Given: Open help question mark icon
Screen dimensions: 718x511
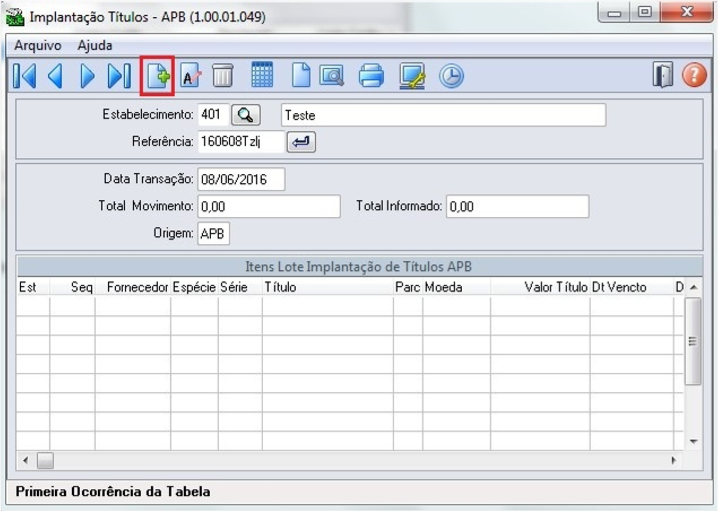Looking at the screenshot, I should pos(694,75).
